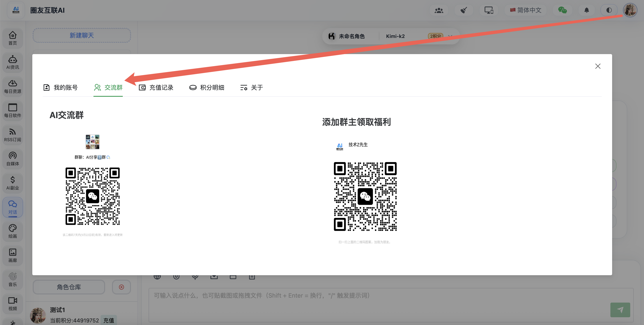Switch to the 充值记录 tab

(156, 87)
